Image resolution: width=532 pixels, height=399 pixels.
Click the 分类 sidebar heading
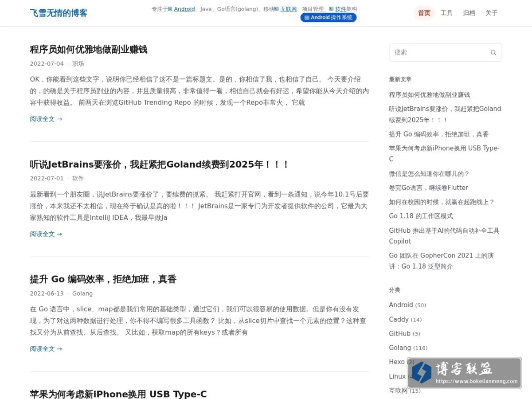395,290
